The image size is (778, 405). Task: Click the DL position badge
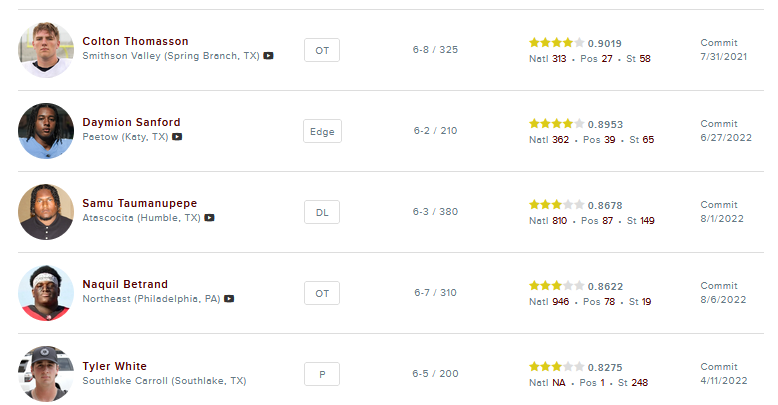pos(321,212)
